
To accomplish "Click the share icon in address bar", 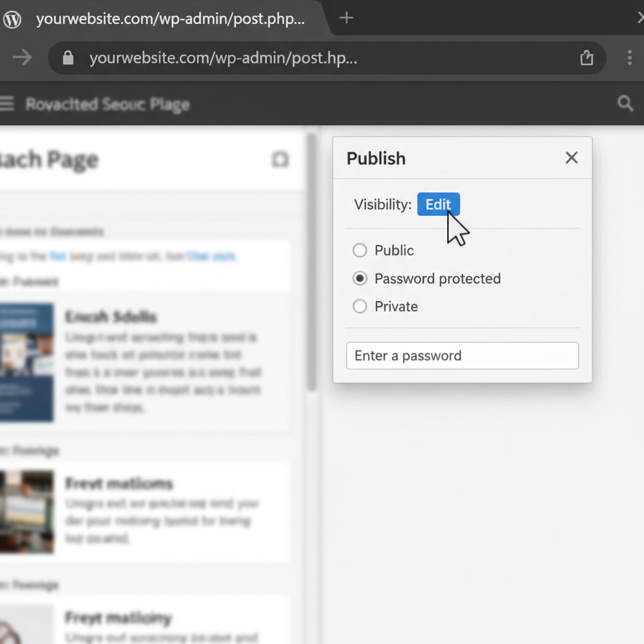I will [x=586, y=58].
